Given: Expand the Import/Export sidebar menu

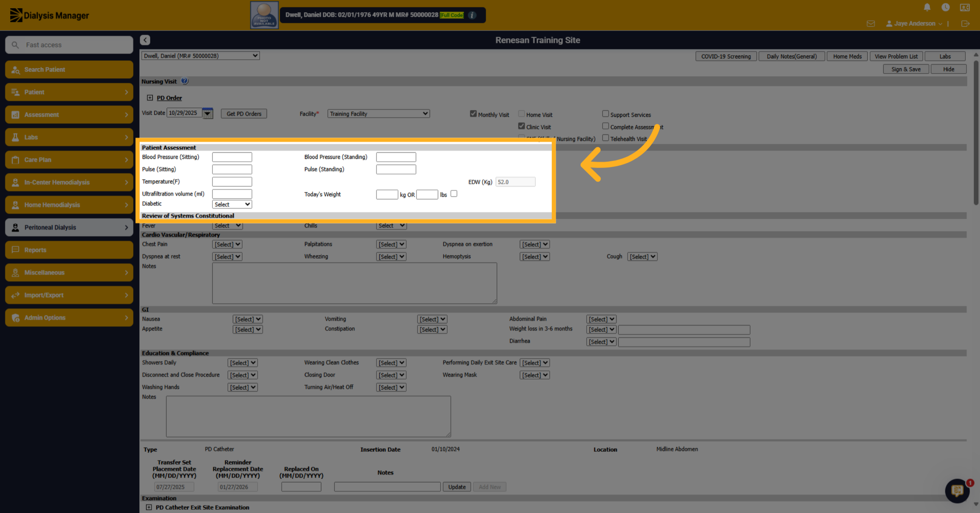Looking at the screenshot, I should click(69, 295).
